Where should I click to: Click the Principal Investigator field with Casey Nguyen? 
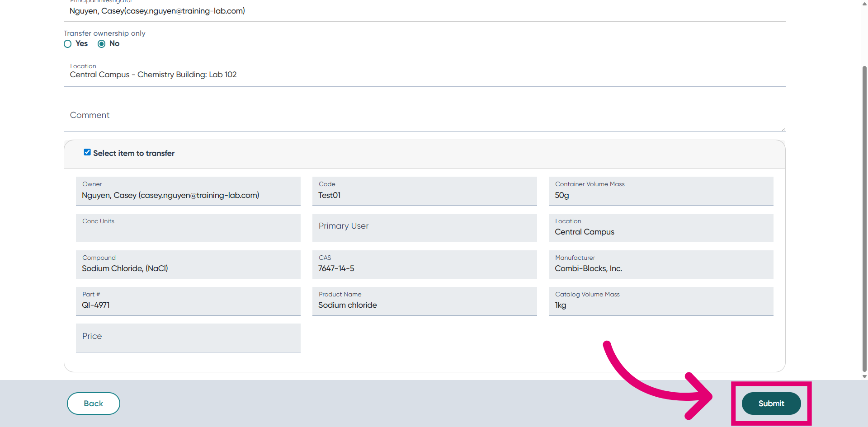coord(425,10)
